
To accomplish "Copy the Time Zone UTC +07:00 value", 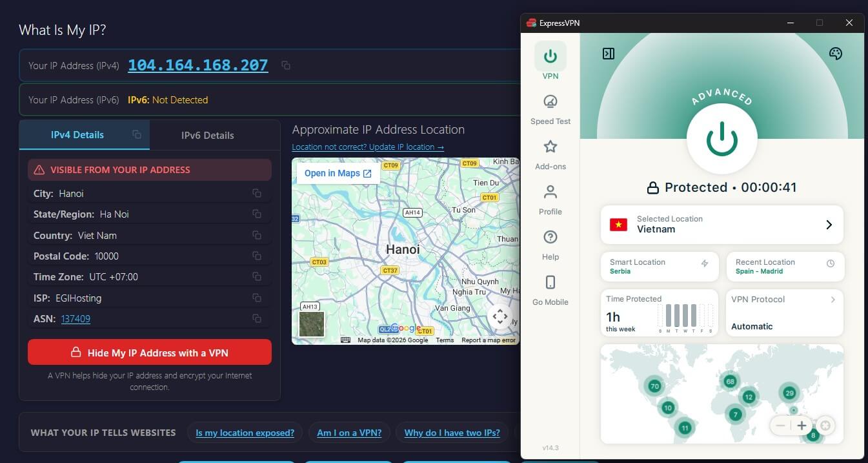I will coord(257,276).
